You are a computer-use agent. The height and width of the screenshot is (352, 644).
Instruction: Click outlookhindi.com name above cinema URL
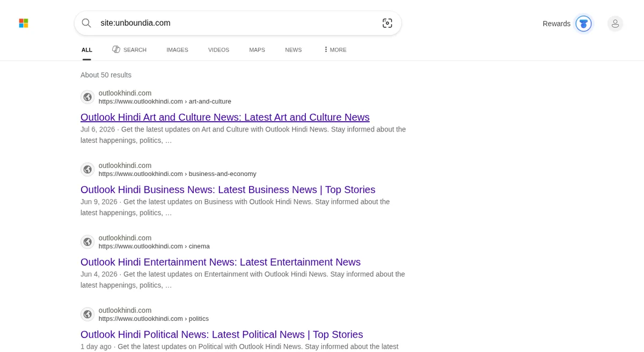125,238
